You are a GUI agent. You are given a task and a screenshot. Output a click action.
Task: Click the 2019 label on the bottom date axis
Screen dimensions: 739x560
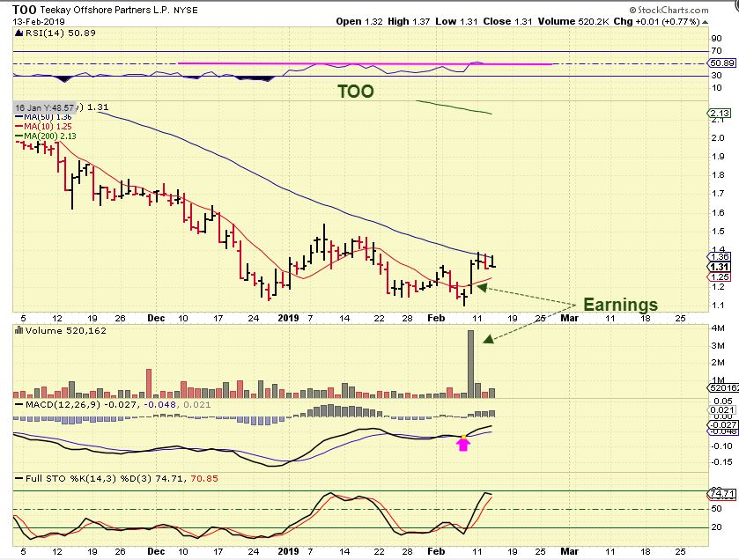(x=288, y=551)
